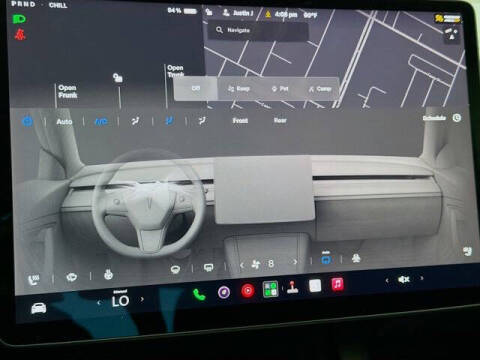Toggle driver seat heater icon
Image resolution: width=480 pixels, height=360 pixels.
click(x=33, y=279)
